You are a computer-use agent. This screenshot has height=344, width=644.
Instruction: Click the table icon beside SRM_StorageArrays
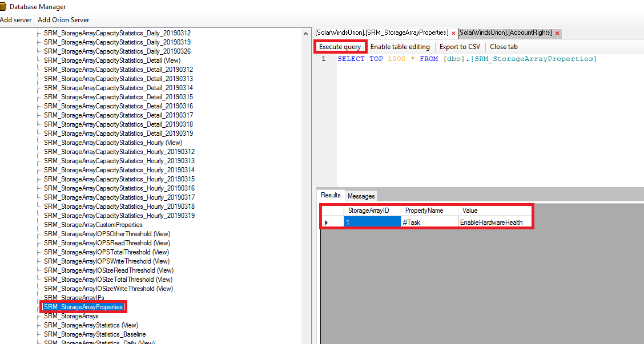[39, 315]
